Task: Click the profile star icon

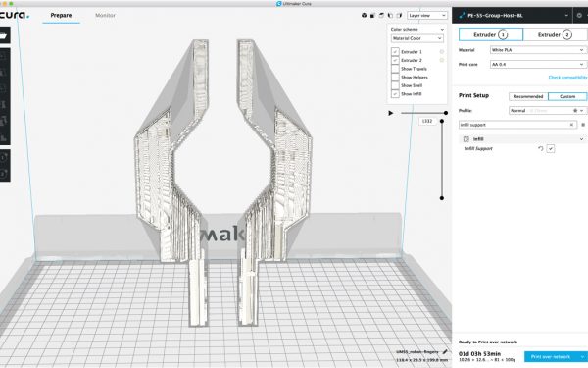Action: click(x=575, y=110)
